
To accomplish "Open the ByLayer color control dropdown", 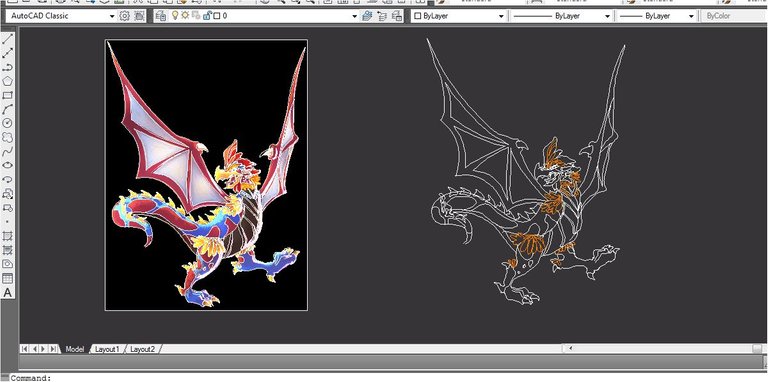I will (x=501, y=16).
